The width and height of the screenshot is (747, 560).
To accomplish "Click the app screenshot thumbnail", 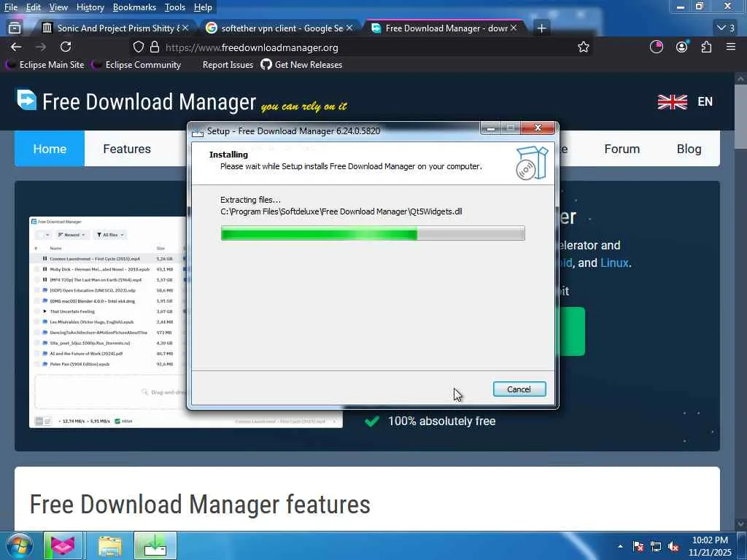I will pyautogui.click(x=109, y=322).
